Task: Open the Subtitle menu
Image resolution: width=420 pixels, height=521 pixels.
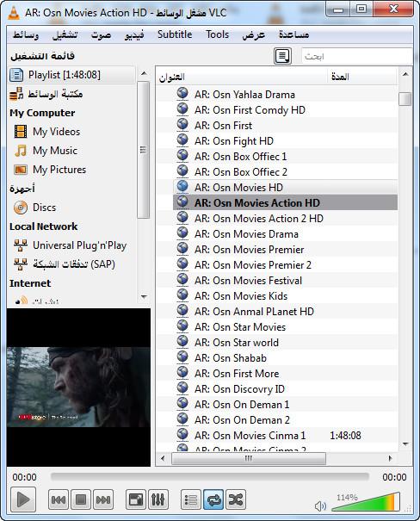Action: [175, 34]
